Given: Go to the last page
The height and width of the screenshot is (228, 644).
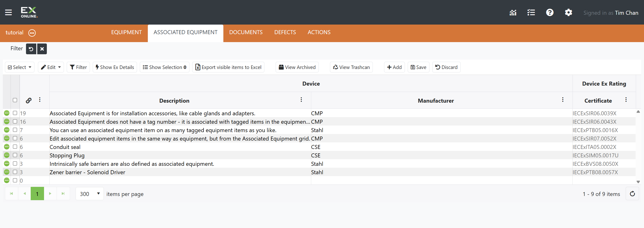Looking at the screenshot, I should tap(63, 194).
